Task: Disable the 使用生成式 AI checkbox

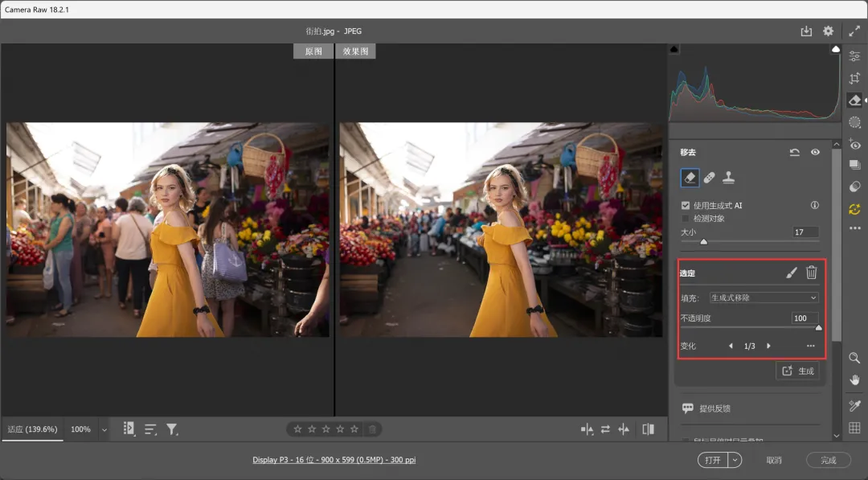Action: point(686,206)
